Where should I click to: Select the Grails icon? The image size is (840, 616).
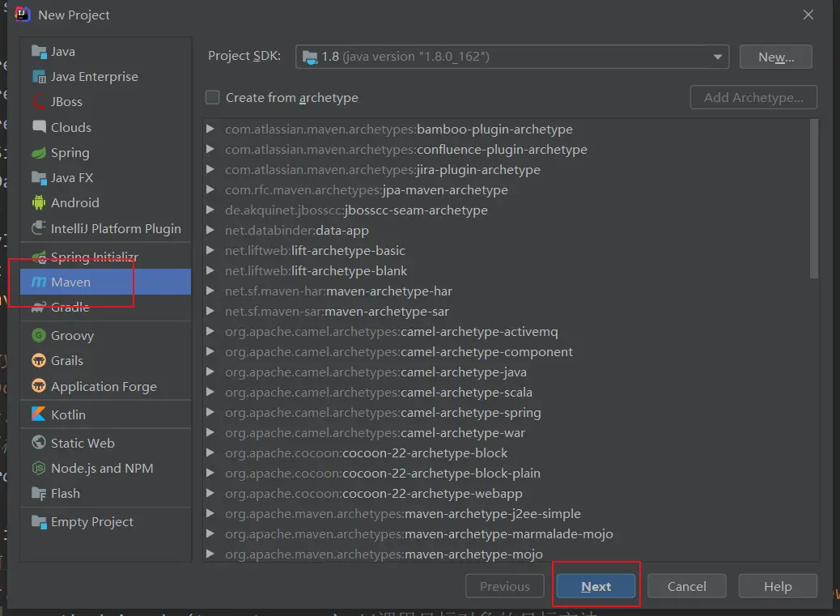(x=38, y=361)
